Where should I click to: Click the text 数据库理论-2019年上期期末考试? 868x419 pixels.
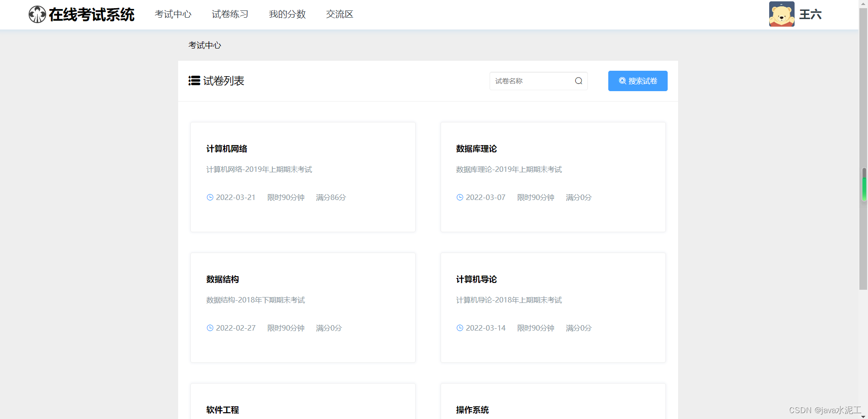pyautogui.click(x=509, y=170)
